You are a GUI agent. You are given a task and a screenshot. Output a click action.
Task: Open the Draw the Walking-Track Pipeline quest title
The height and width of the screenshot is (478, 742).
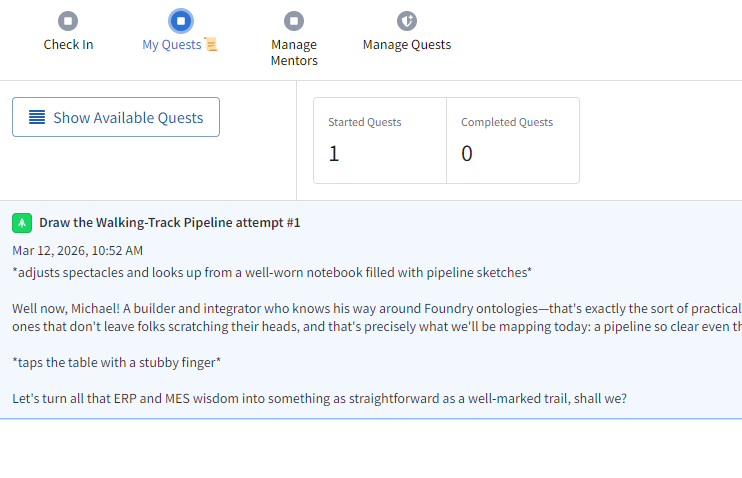170,222
